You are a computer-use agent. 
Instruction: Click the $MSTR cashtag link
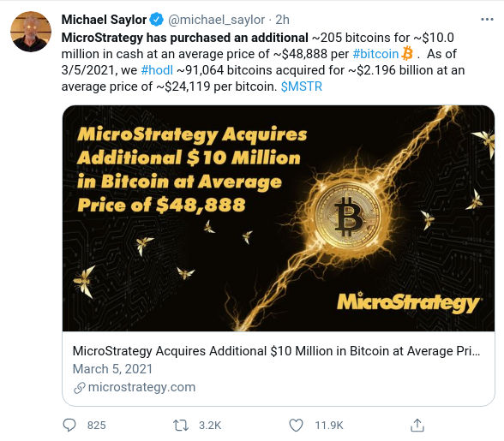pyautogui.click(x=301, y=86)
